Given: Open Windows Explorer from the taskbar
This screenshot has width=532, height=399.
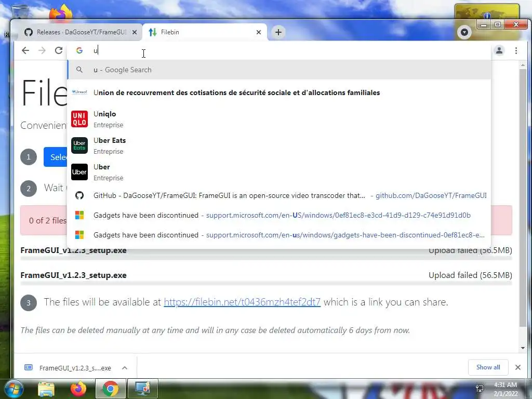Looking at the screenshot, I should (46, 389).
